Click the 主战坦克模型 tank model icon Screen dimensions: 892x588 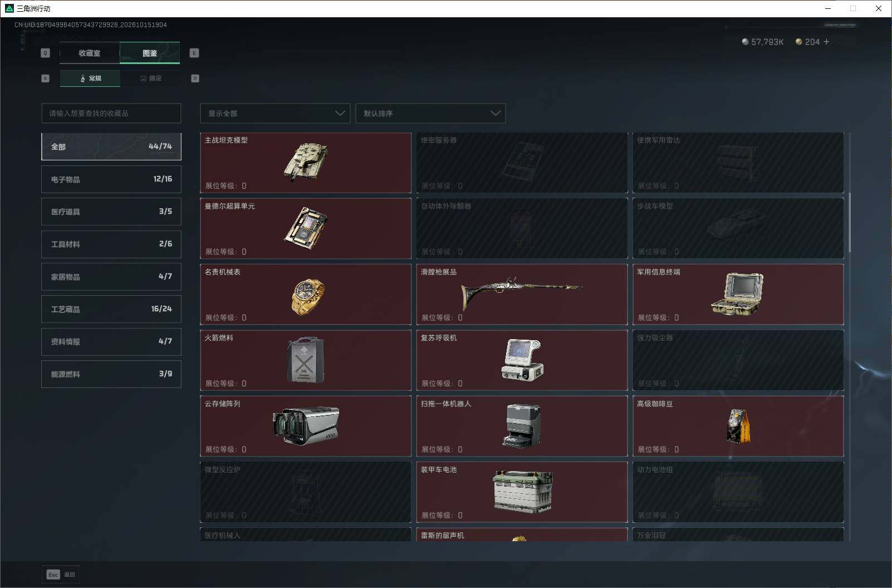click(305, 162)
